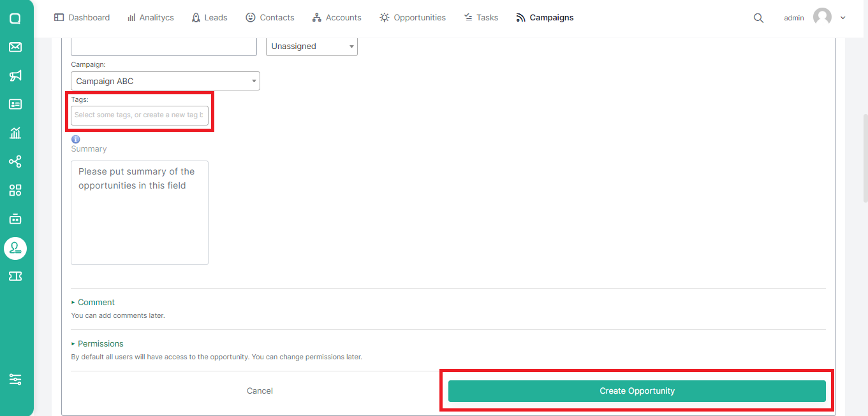The width and height of the screenshot is (868, 416).
Task: Open the sliders settings icon in sidebar
Action: coord(15,379)
